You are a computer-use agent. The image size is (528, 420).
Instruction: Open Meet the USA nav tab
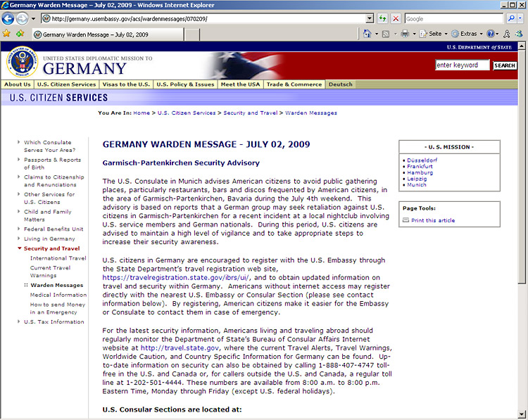[241, 84]
